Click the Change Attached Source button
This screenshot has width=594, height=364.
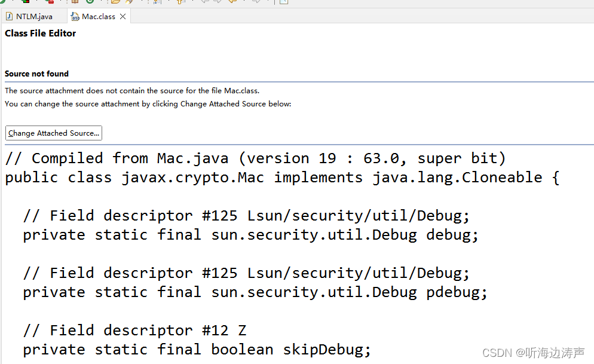(53, 132)
